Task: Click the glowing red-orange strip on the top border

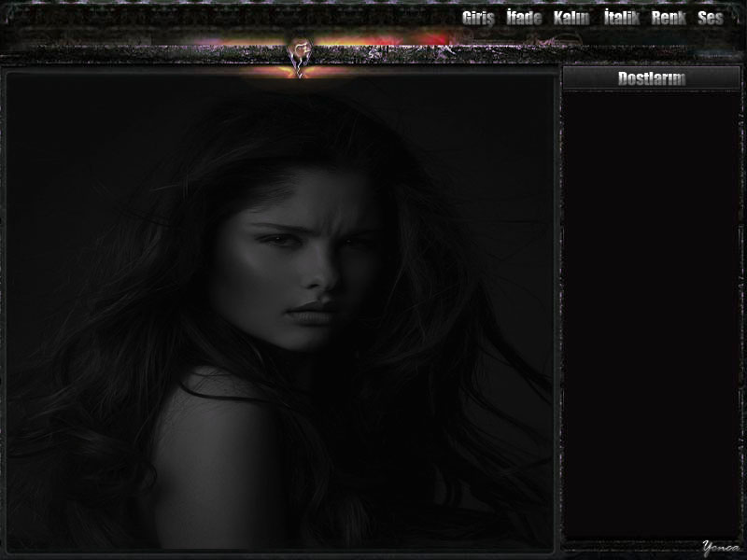Action: [392, 41]
